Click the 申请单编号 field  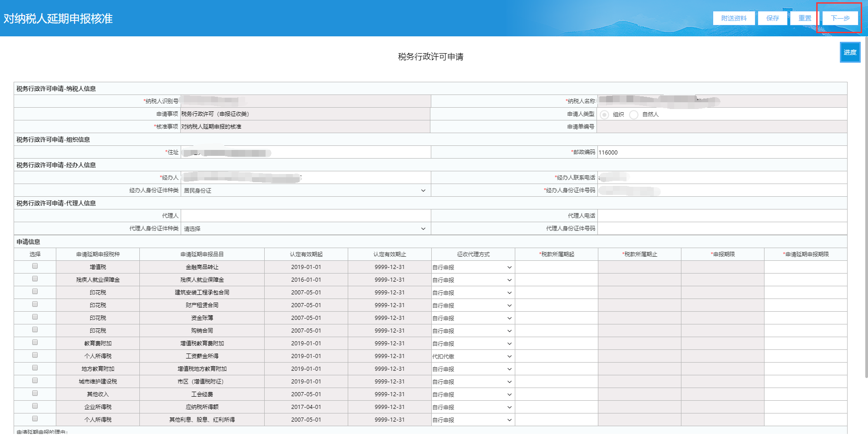(722, 127)
